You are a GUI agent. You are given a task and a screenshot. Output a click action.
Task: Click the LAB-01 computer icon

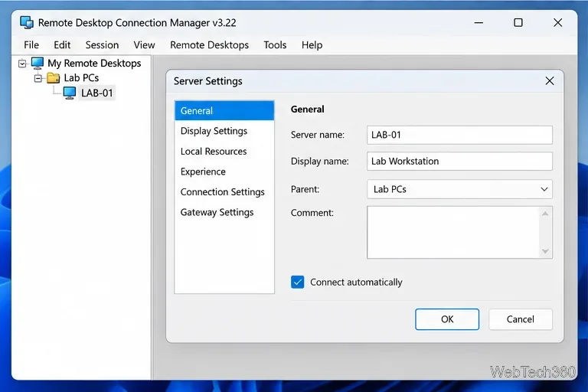(70, 93)
